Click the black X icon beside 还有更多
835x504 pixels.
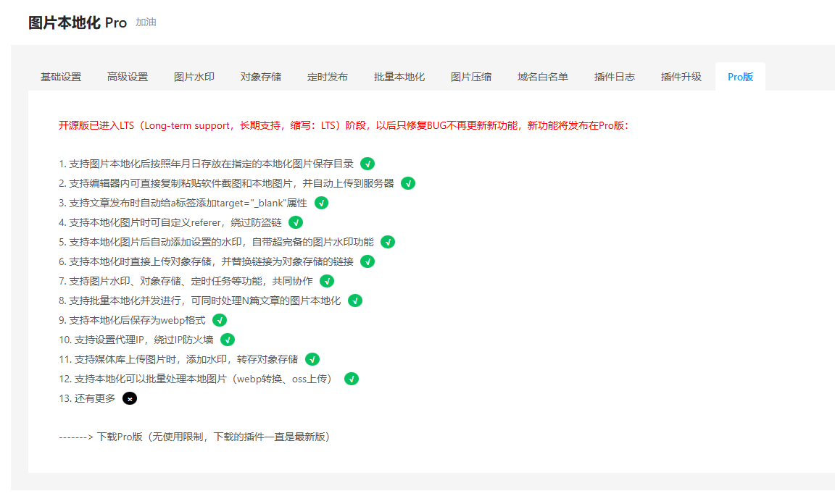click(x=130, y=398)
